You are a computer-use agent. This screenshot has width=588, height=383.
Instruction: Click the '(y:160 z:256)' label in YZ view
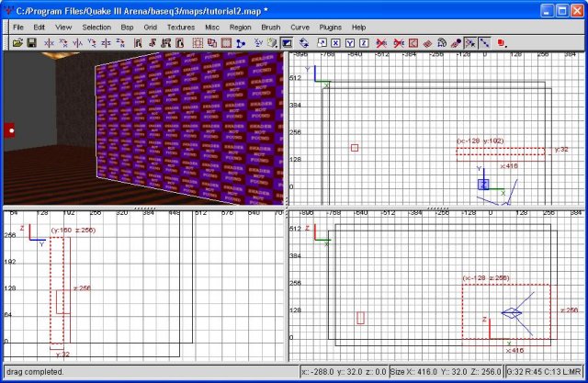tap(73, 231)
